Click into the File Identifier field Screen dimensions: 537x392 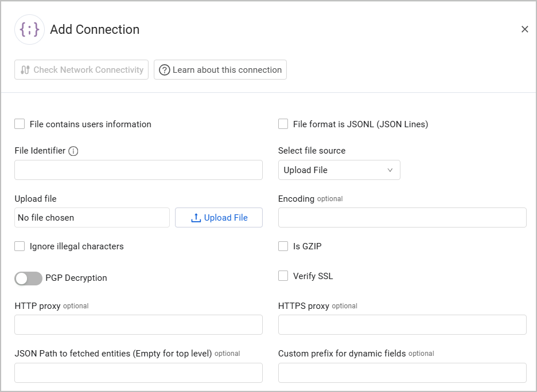[x=138, y=170]
